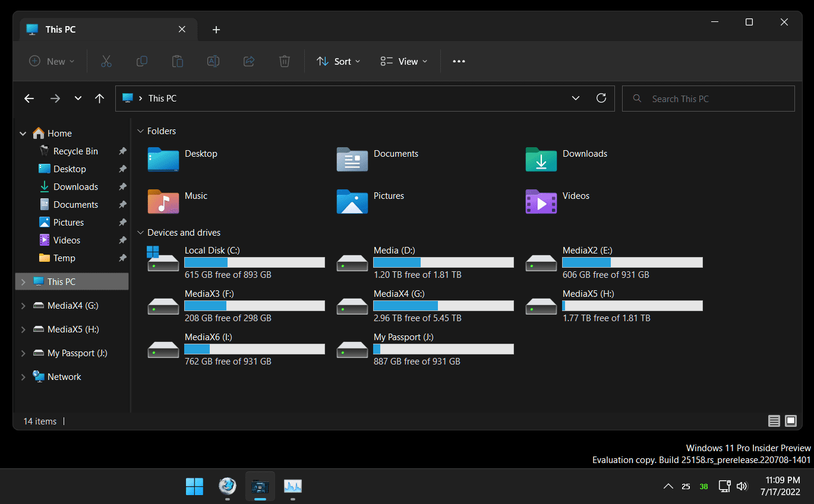This screenshot has width=814, height=504.
Task: Switch to details view in status bar
Action: [774, 421]
